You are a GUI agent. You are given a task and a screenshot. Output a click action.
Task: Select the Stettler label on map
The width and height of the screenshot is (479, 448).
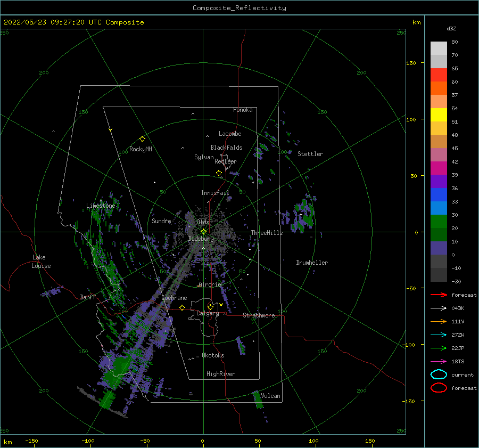click(x=310, y=154)
